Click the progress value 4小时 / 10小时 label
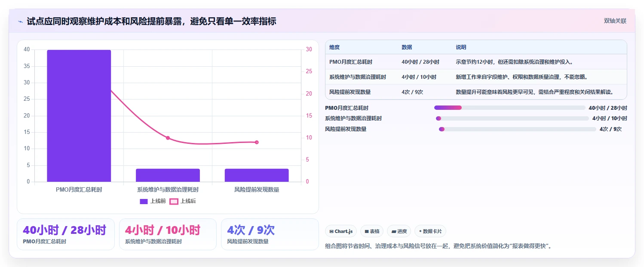This screenshot has width=644, height=267. (610, 118)
